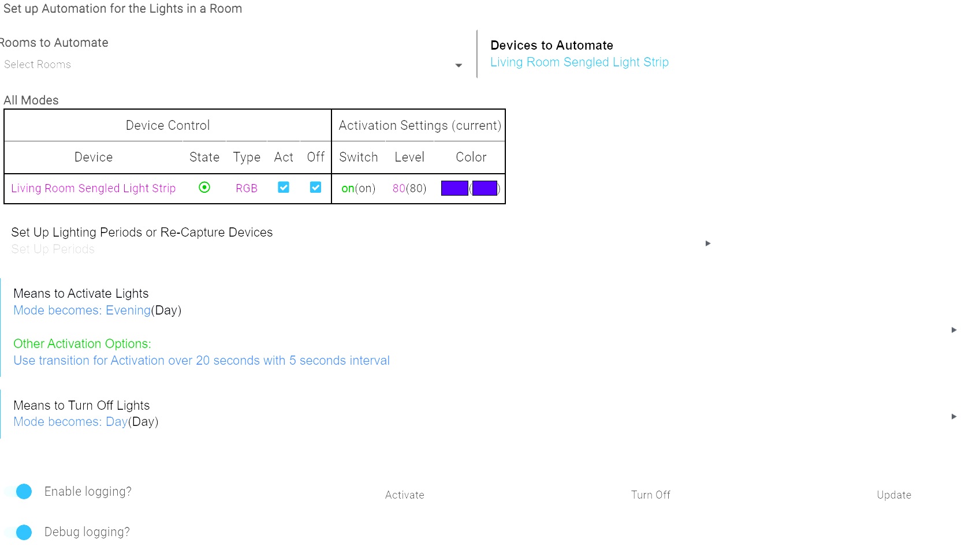Expand the Means to Activate Lights arrow
Image resolution: width=980 pixels, height=550 pixels.
coord(953,330)
